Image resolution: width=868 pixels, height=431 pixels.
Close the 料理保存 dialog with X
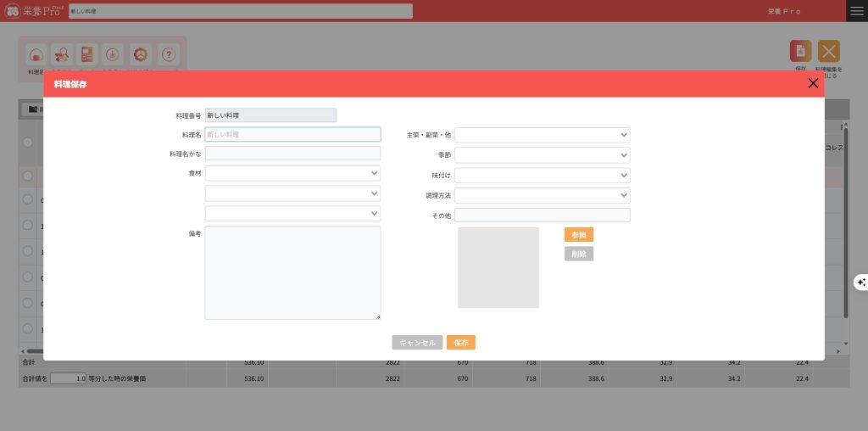tap(813, 84)
